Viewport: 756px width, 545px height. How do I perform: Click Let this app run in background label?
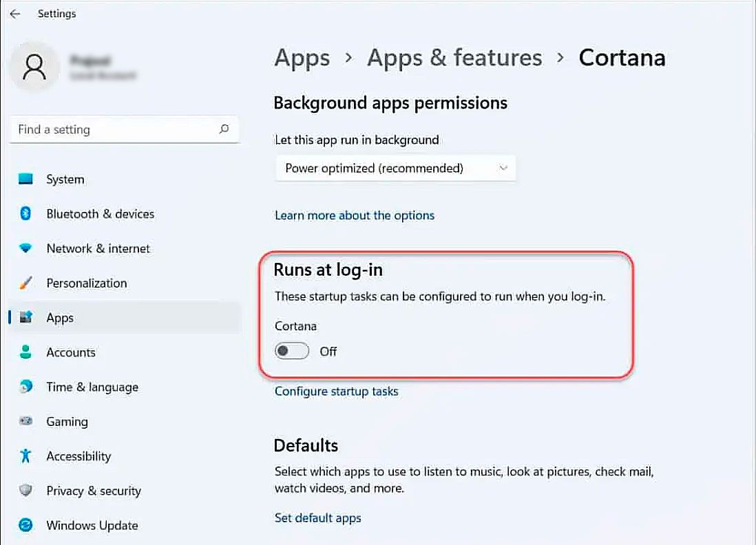pyautogui.click(x=357, y=140)
